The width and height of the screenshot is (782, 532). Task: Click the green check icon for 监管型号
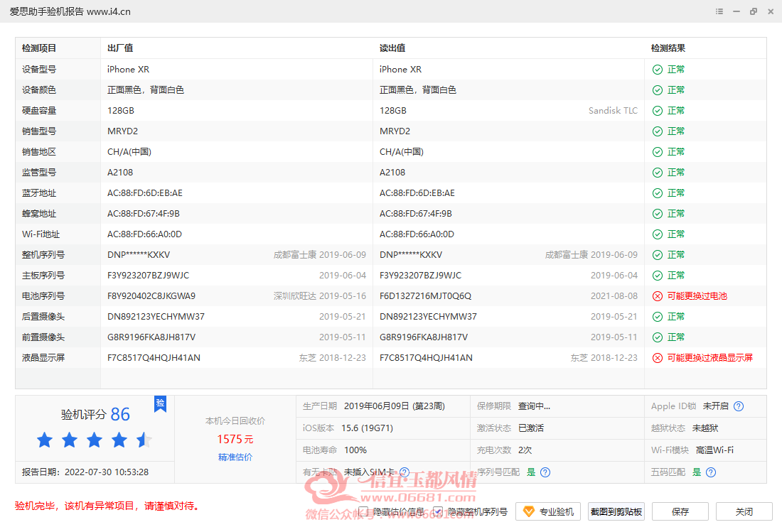click(658, 173)
